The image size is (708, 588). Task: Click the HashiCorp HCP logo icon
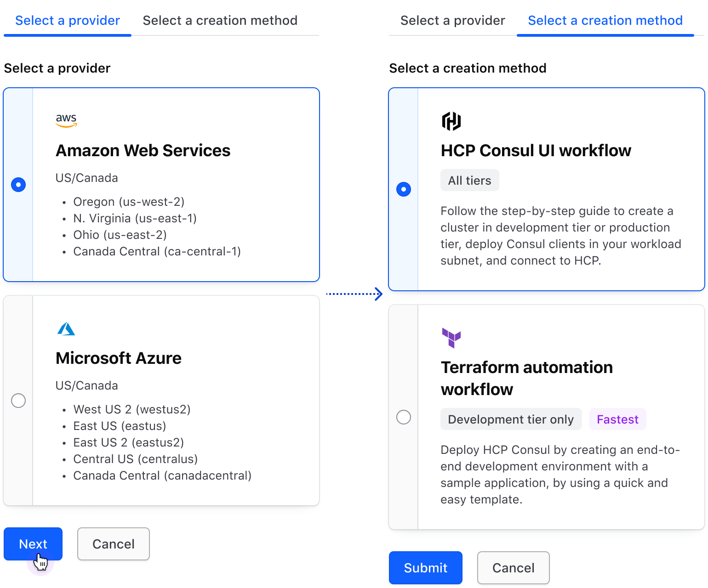pyautogui.click(x=451, y=121)
